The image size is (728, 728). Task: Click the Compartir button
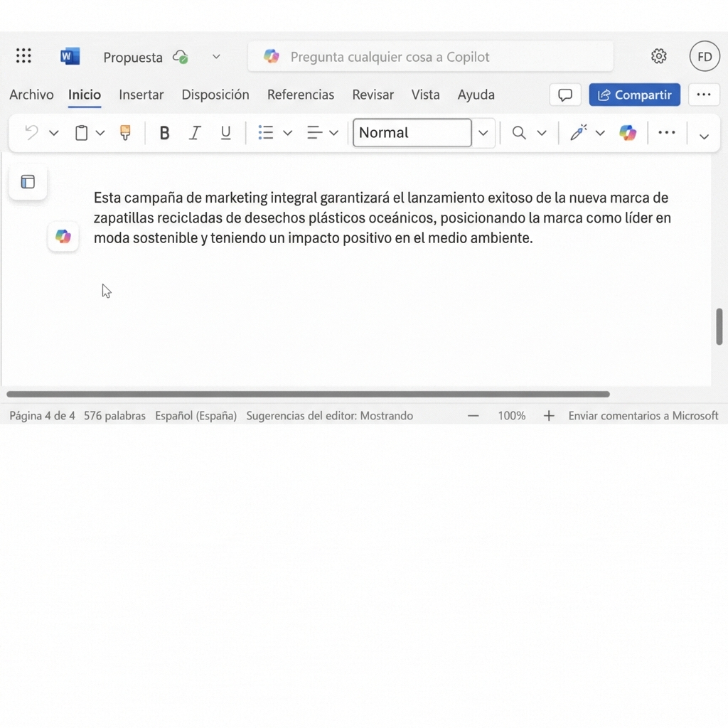coord(634,95)
